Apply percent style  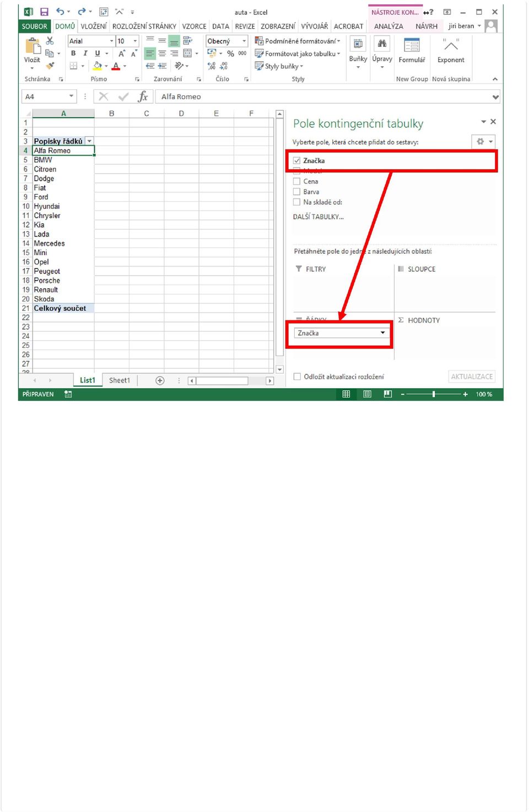tap(231, 53)
